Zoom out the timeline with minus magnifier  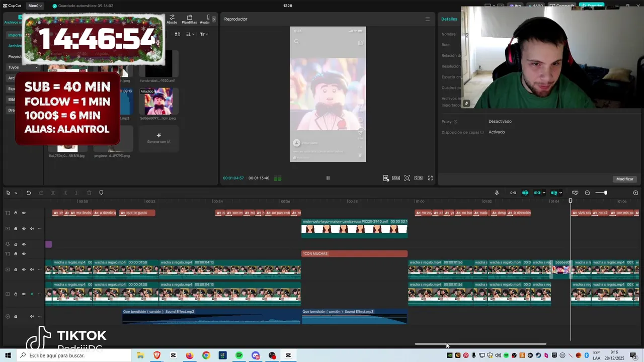point(587,193)
